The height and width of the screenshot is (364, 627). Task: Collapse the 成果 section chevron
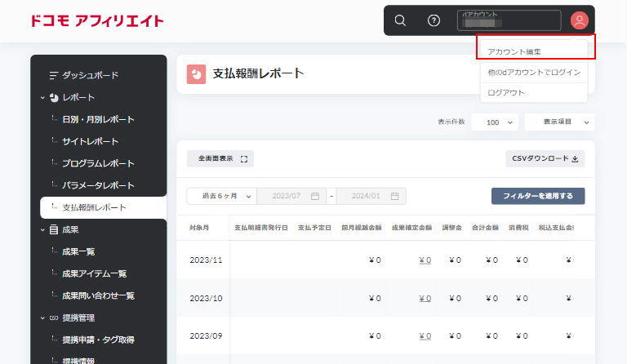[42, 230]
